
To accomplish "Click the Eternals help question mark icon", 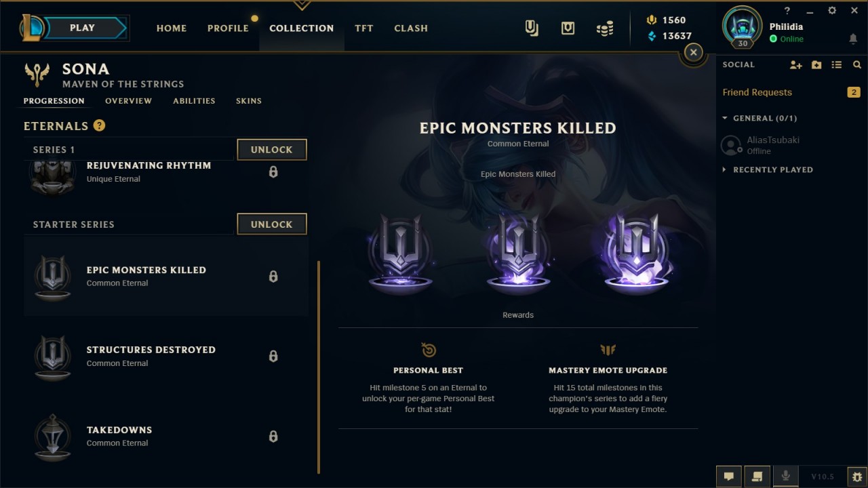I will [x=99, y=125].
